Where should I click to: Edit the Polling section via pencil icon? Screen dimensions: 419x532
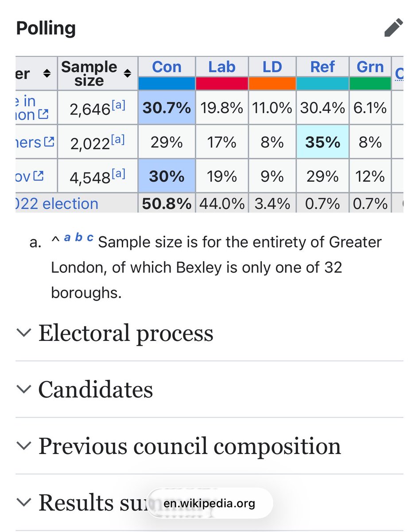[393, 28]
